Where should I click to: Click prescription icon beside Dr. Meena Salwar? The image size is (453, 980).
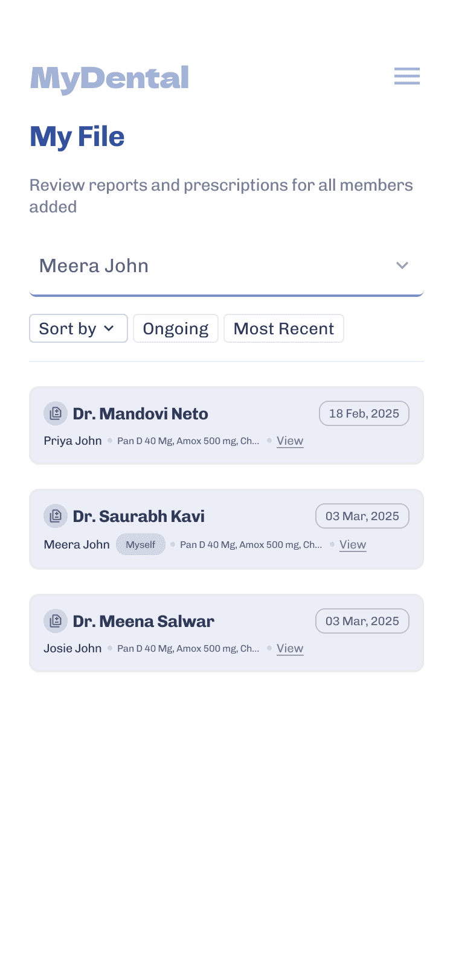pos(56,621)
